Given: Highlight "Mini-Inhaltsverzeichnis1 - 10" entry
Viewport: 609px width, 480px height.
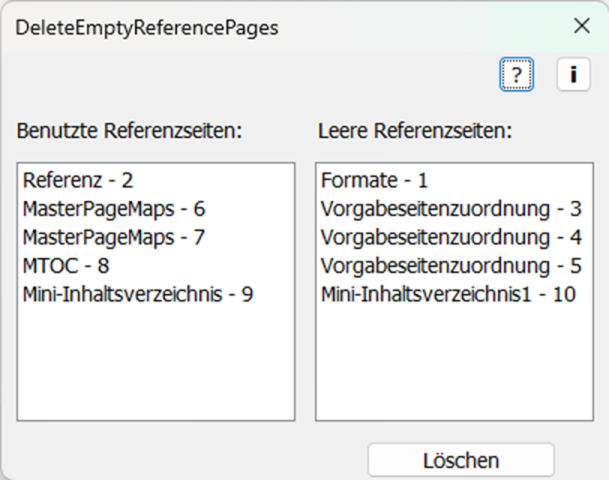Looking at the screenshot, I should 449,295.
